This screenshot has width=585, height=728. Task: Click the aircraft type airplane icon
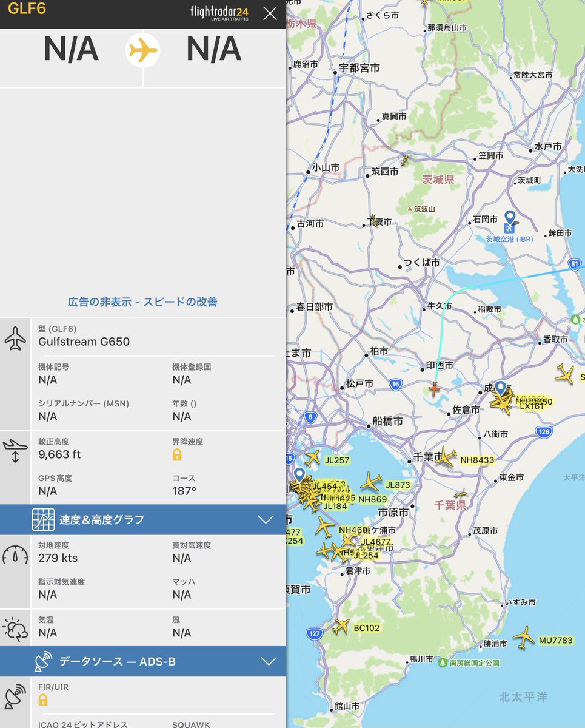(15, 339)
